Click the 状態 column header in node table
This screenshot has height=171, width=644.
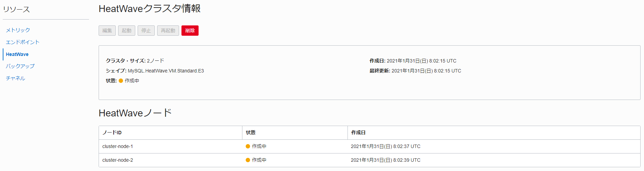click(x=251, y=133)
